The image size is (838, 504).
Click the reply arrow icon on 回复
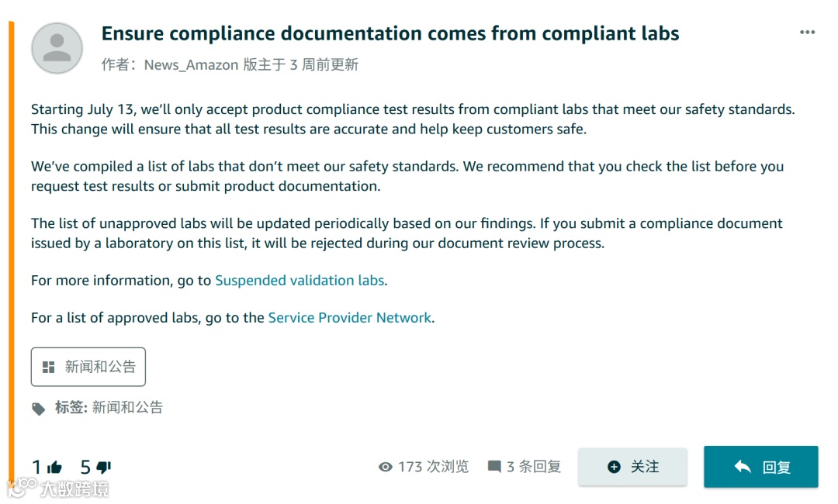(743, 467)
